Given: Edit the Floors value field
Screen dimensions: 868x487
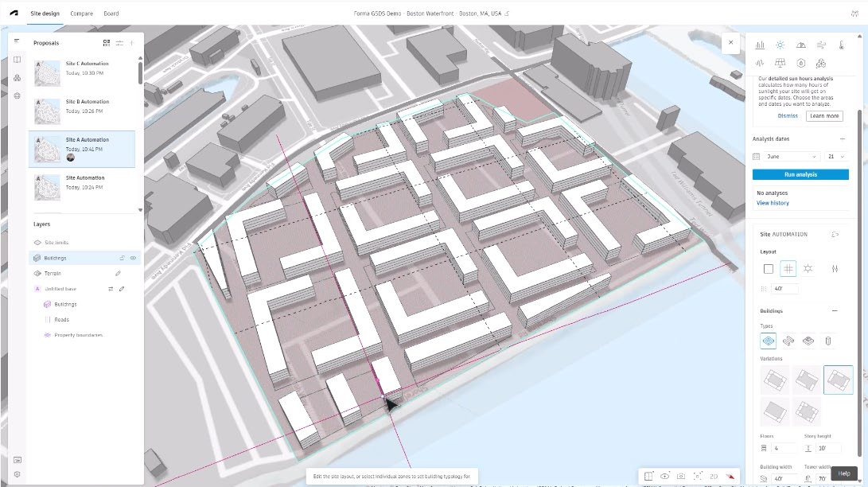Looking at the screenshot, I should (784, 448).
